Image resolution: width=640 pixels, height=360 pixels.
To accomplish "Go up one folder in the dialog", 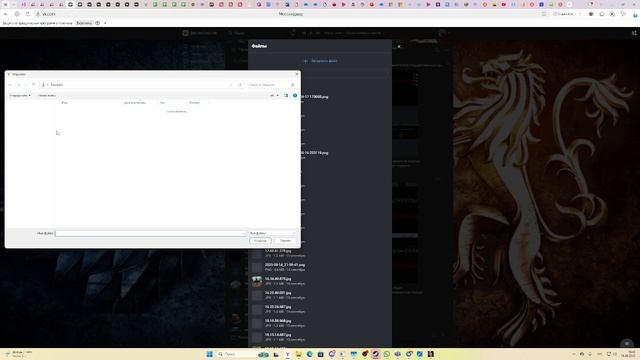I will point(34,84).
